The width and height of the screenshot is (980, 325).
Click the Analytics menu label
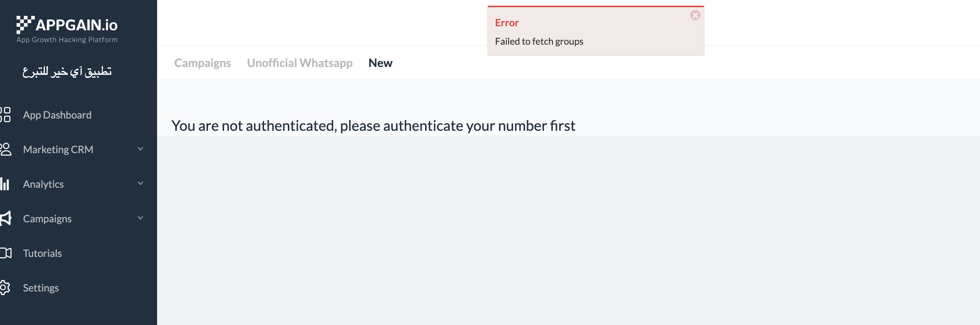(43, 184)
